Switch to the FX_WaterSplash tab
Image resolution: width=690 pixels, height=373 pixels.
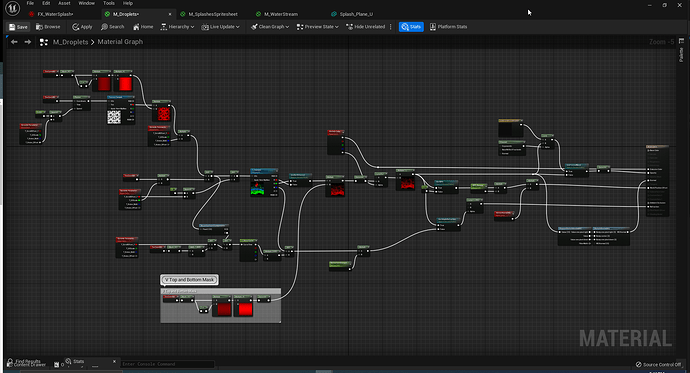tap(55, 14)
